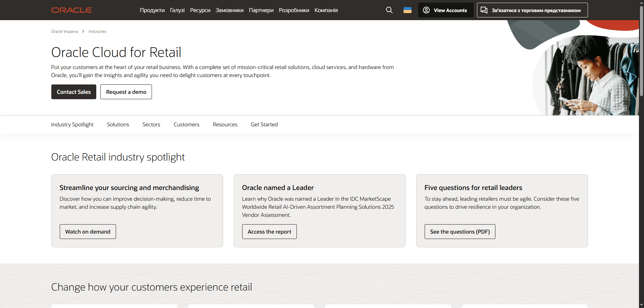Jump to the Industry Spotlight section tab
644x308 pixels.
click(72, 124)
